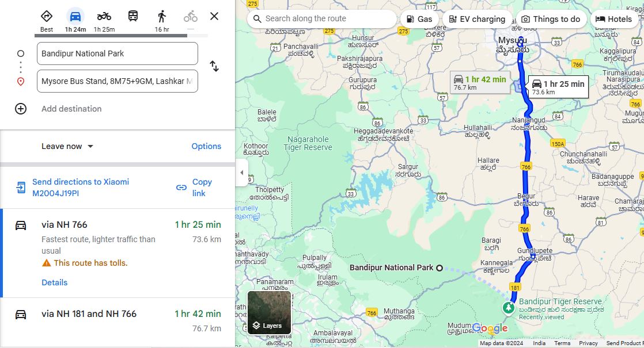Close the directions panel
Viewport: 644px width, 348px height.
[214, 17]
